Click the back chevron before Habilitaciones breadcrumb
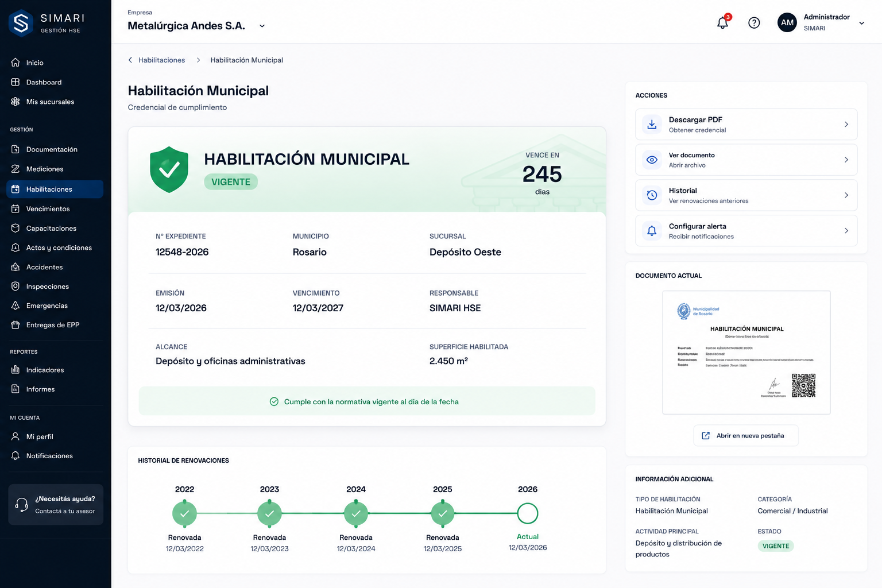The height and width of the screenshot is (588, 882). click(x=130, y=60)
